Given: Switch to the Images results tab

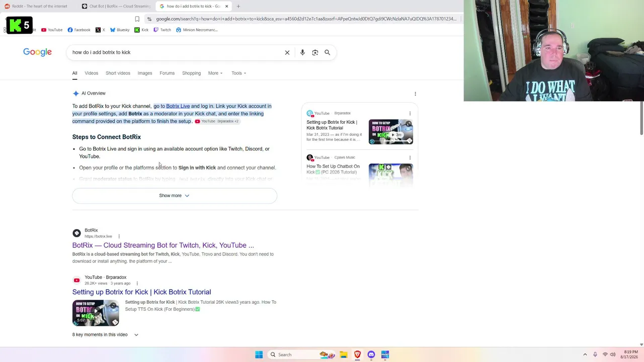Looking at the screenshot, I should [145, 73].
